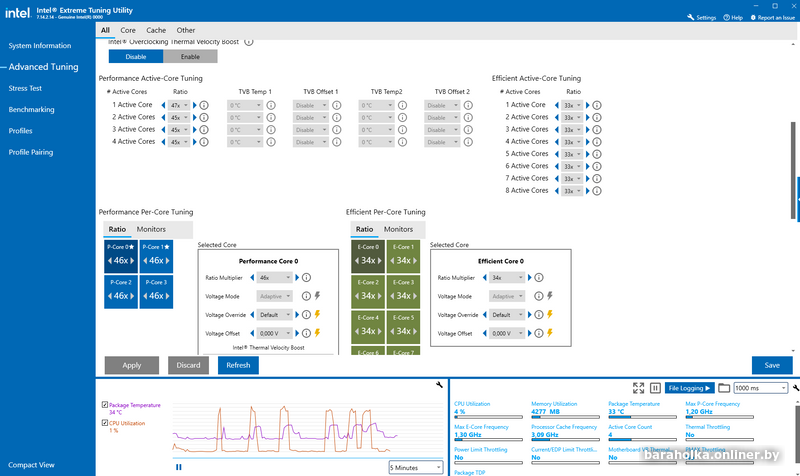Open Efficient Core 0 Ratio Multiplier dropdown
This screenshot has height=476, width=800.
(507, 278)
